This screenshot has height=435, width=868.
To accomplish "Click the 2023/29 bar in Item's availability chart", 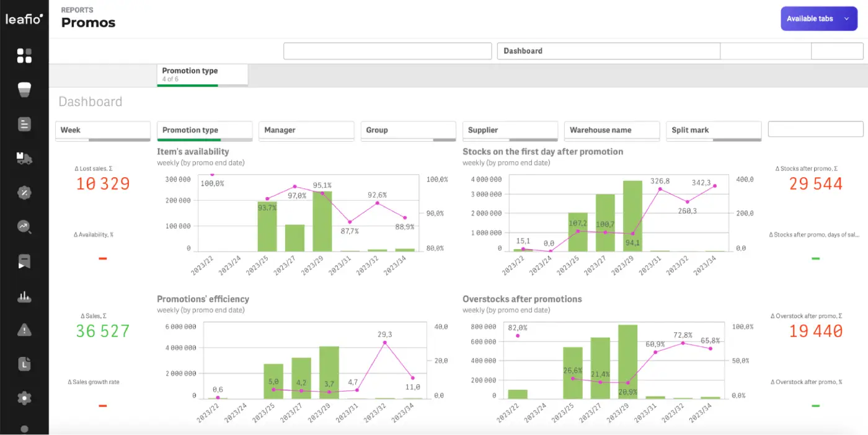I will point(322,221).
